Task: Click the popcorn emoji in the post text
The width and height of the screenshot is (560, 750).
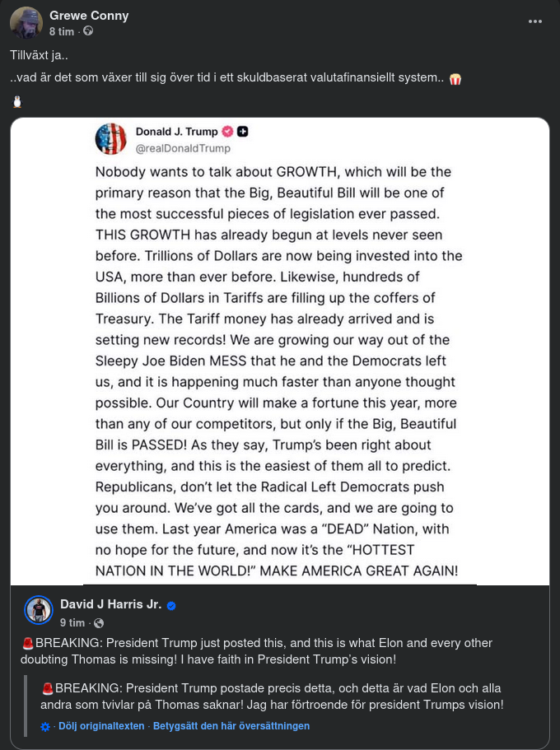Action: (x=455, y=79)
